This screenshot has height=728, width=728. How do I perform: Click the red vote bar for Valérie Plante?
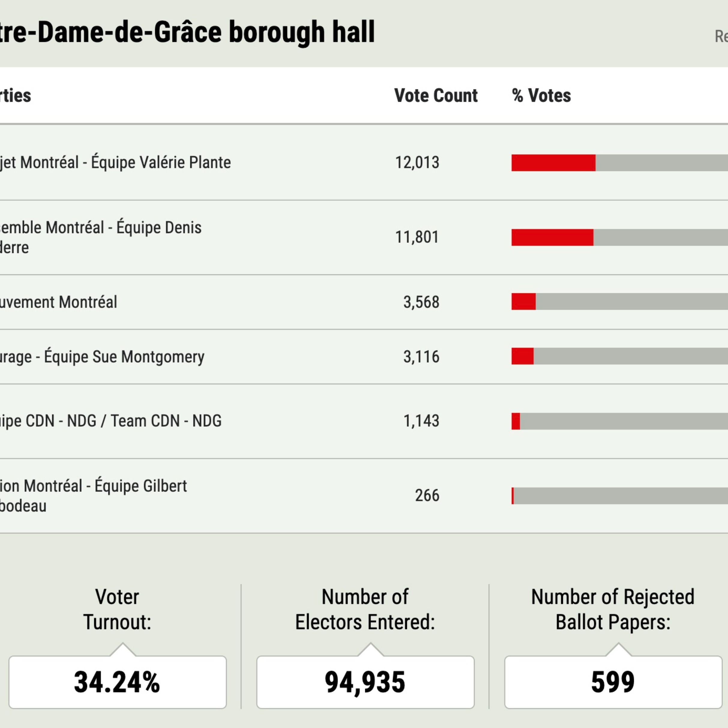click(x=553, y=163)
